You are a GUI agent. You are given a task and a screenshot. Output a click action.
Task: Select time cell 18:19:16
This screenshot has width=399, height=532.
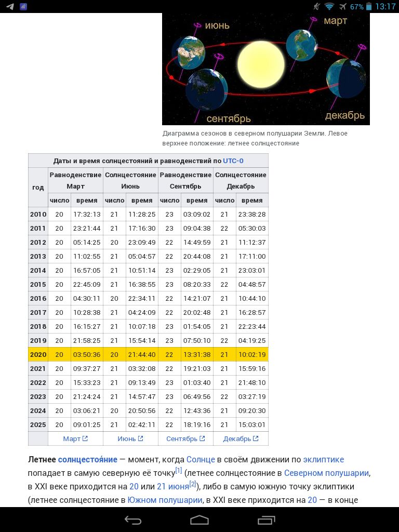(197, 425)
